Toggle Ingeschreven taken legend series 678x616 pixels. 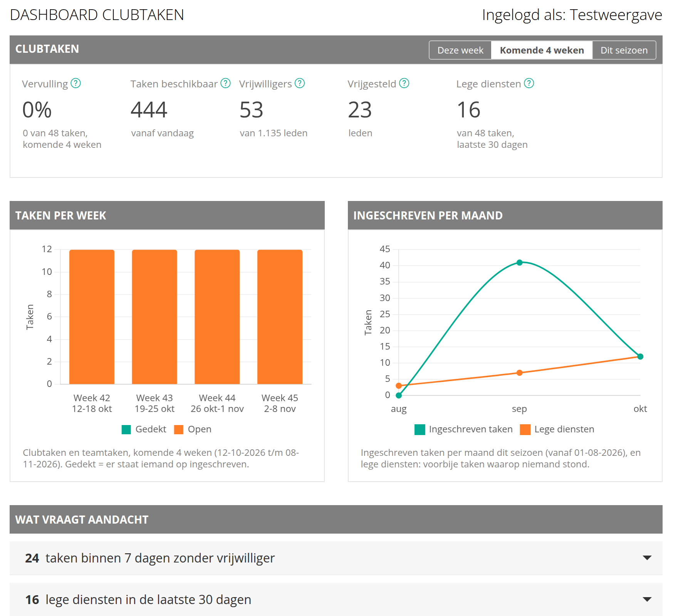463,429
